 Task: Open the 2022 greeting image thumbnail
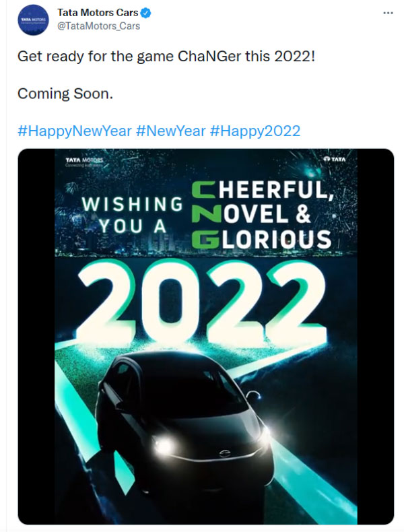point(206,336)
